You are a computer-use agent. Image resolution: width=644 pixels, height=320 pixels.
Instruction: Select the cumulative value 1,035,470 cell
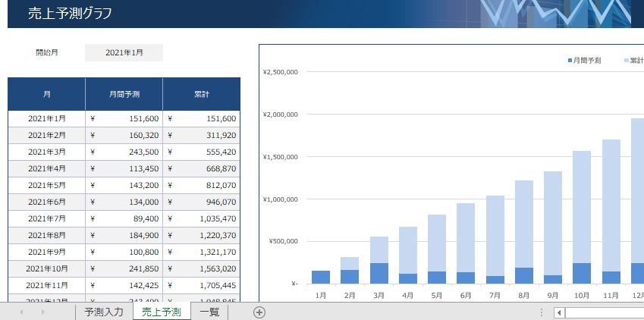tap(202, 218)
